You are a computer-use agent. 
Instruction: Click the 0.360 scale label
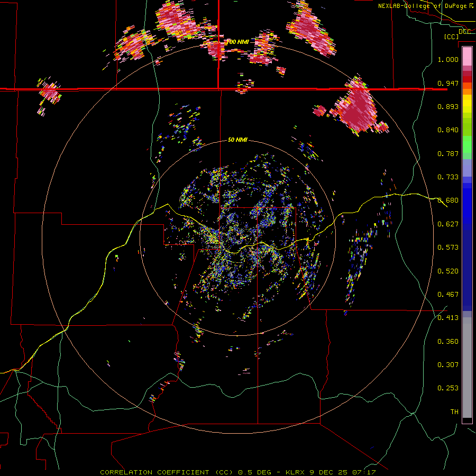tap(448, 342)
